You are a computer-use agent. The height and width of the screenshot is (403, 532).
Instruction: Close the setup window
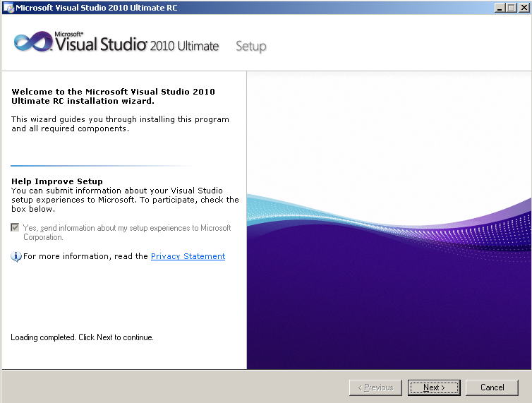click(x=524, y=8)
